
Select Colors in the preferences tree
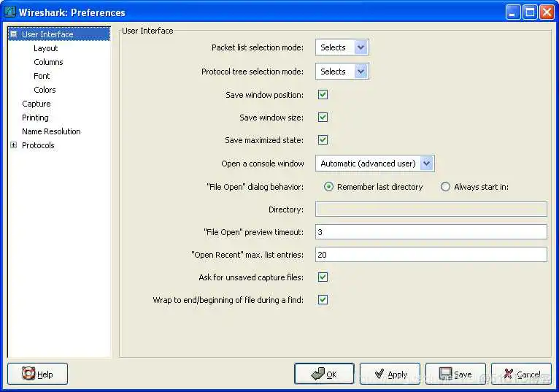45,90
